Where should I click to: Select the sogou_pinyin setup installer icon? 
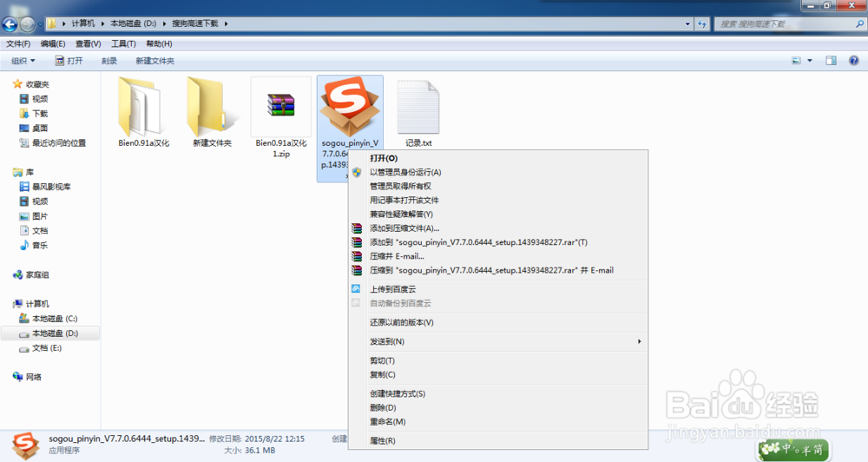(x=350, y=107)
